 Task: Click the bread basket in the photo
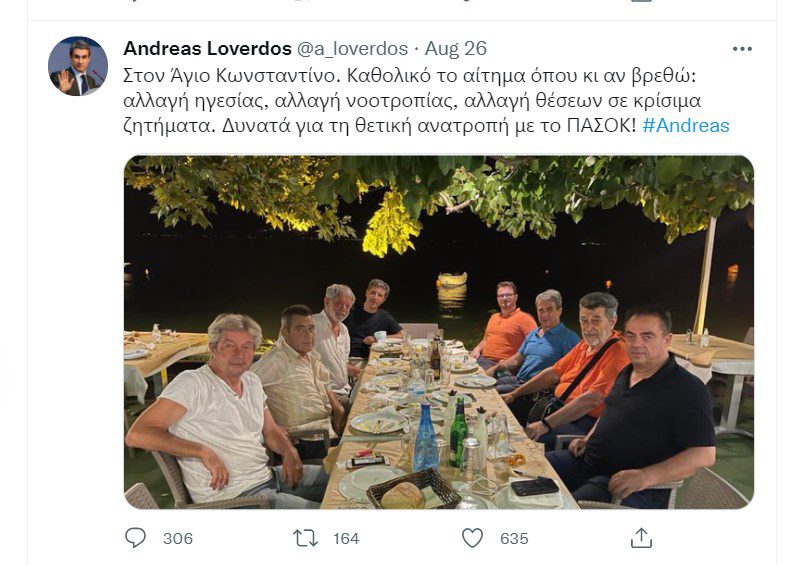[414, 489]
